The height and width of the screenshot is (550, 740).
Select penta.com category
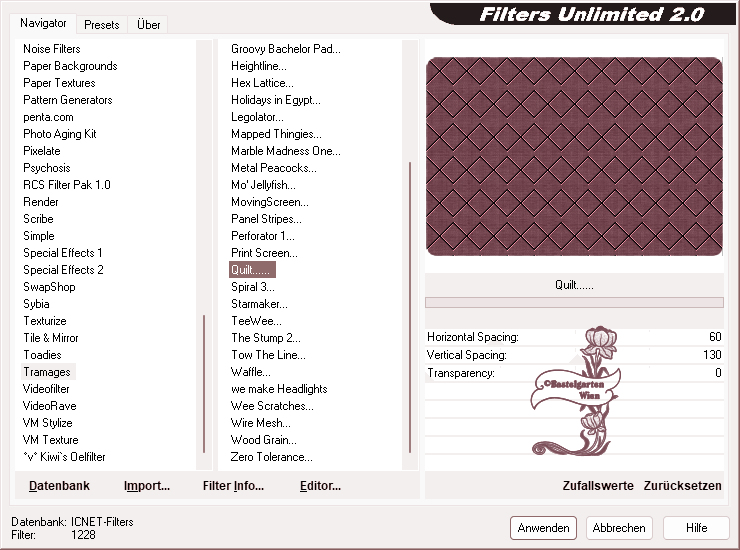pyautogui.click(x=48, y=117)
